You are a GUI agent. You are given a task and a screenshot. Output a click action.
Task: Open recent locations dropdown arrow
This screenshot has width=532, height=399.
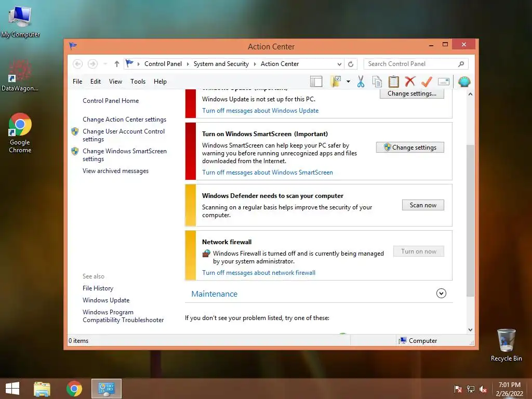click(x=105, y=64)
